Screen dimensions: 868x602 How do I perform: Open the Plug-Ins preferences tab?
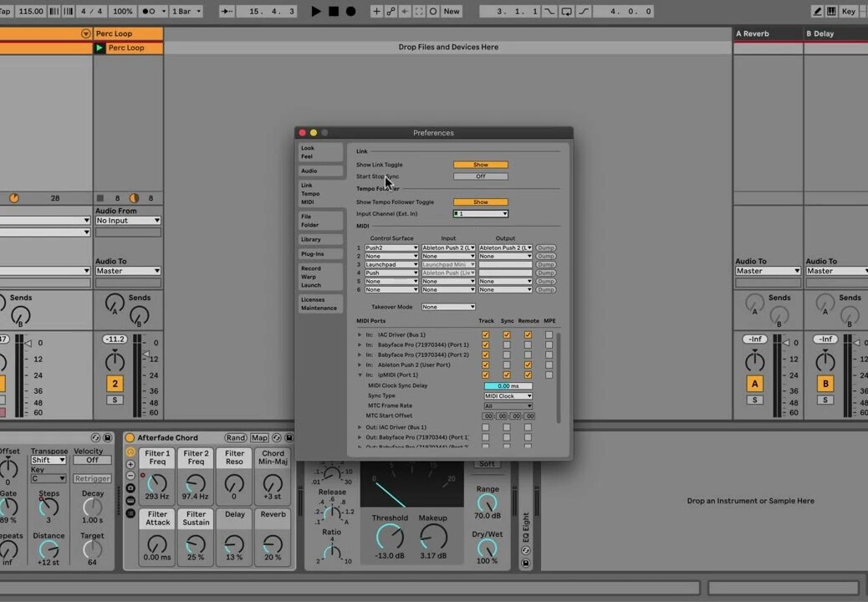[320, 254]
